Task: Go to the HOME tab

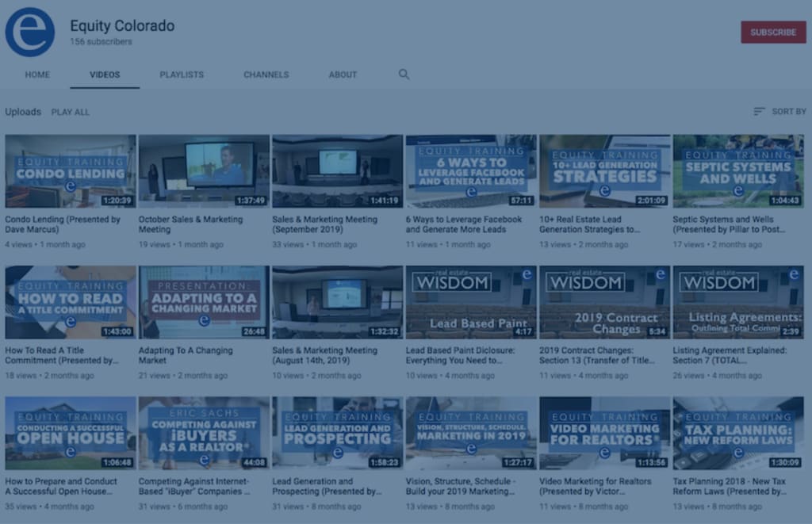Action: pyautogui.click(x=36, y=75)
